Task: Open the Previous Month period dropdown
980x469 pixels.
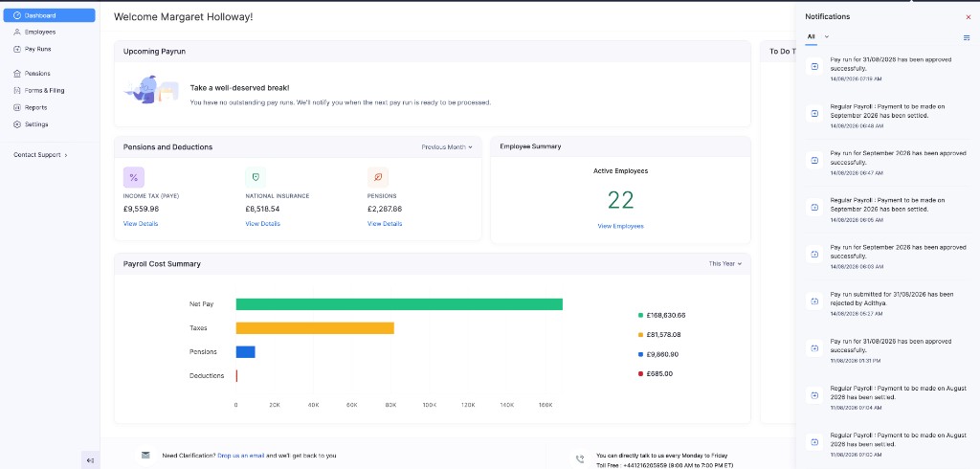Action: click(447, 147)
